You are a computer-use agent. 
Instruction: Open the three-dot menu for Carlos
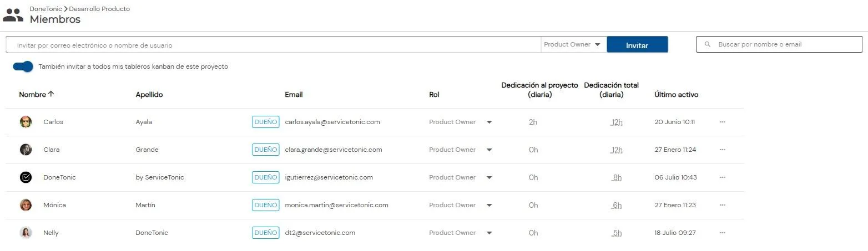click(722, 122)
